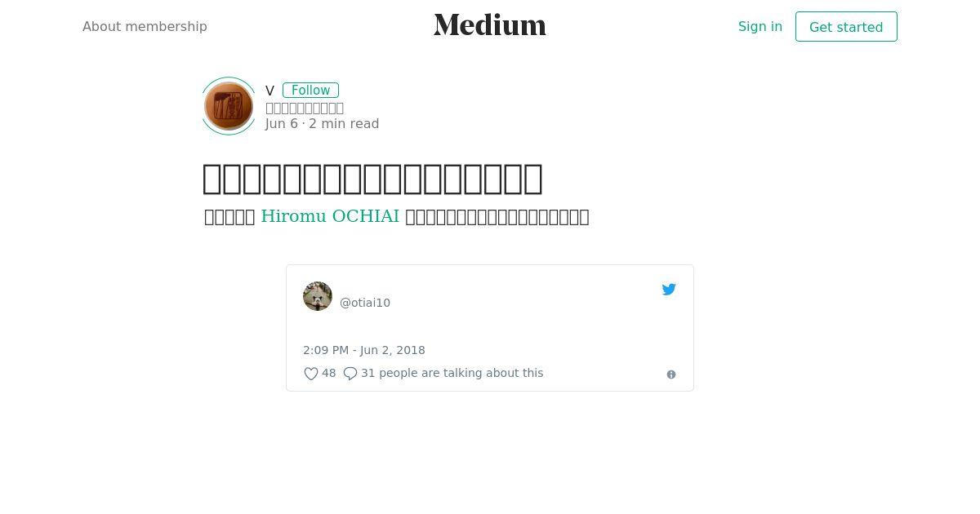The image size is (980, 514).
Task: Open tweet timestamp 2:09 PM - Jun 2, 2018
Action: pos(364,350)
